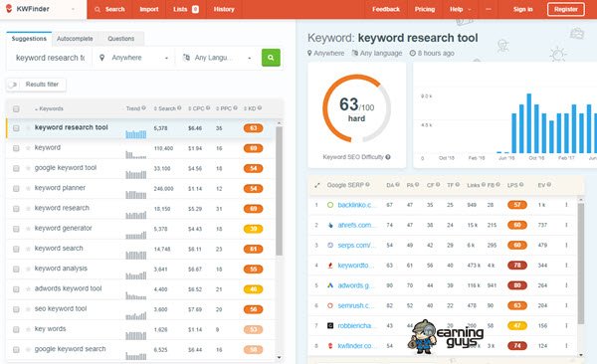This screenshot has height=364, width=597.
Task: Toggle the Results filter switch
Action: pyautogui.click(x=13, y=85)
